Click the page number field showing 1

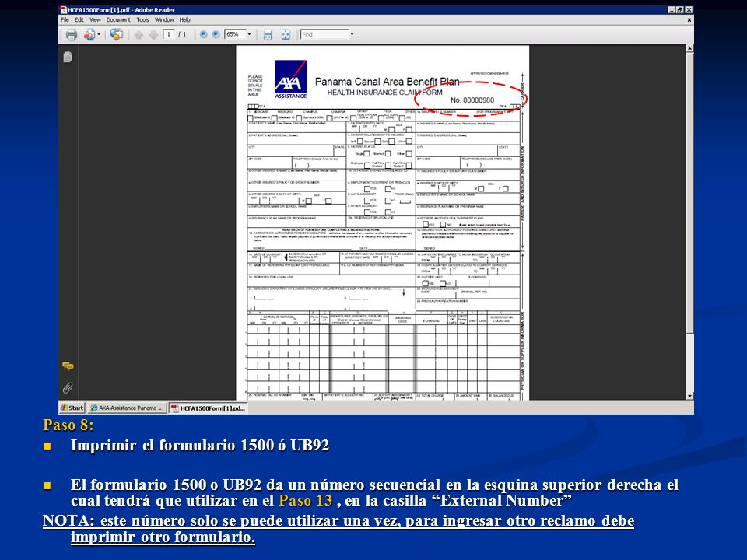[x=169, y=34]
